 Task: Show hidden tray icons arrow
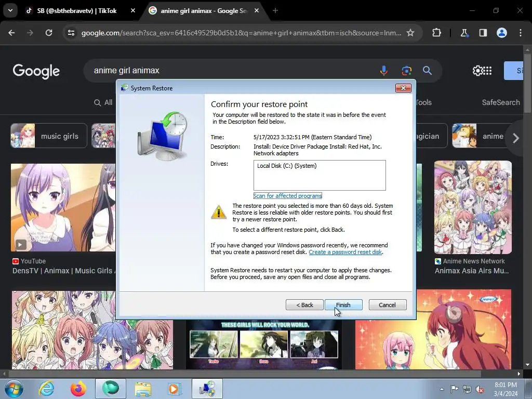click(x=442, y=389)
